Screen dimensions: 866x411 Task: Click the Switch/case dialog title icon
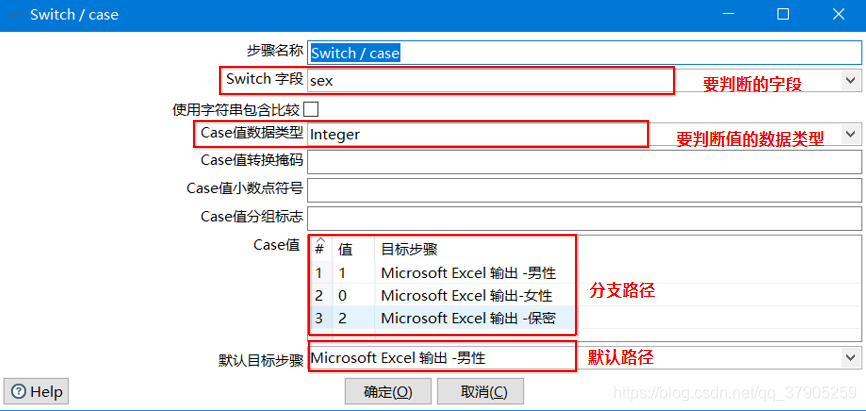pyautogui.click(x=15, y=14)
